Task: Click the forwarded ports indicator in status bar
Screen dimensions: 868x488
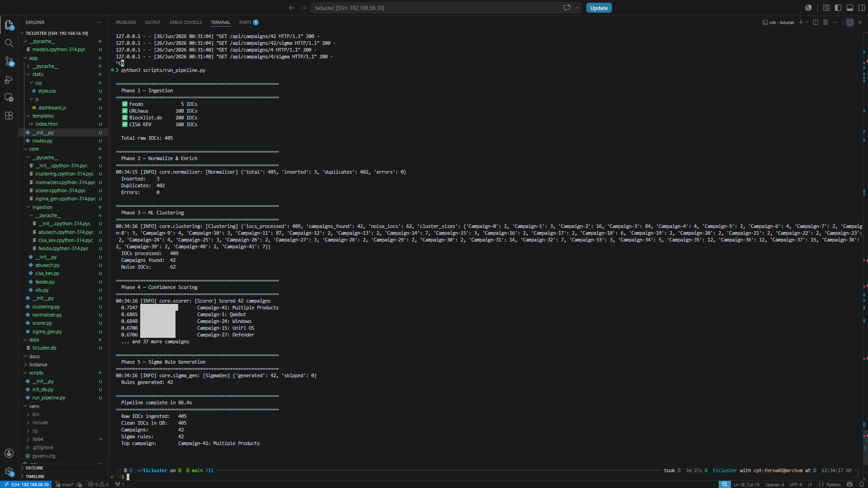Action: tap(120, 484)
